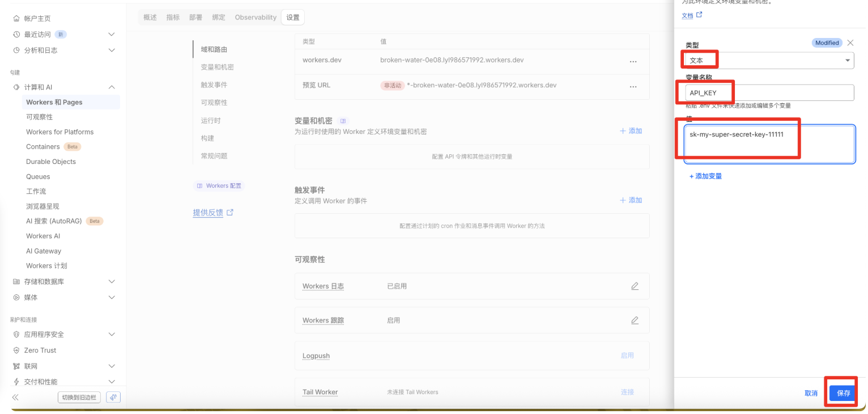Collapse the 计算和 AI sidebar section
Viewport: 868px width, 414px height.
112,87
